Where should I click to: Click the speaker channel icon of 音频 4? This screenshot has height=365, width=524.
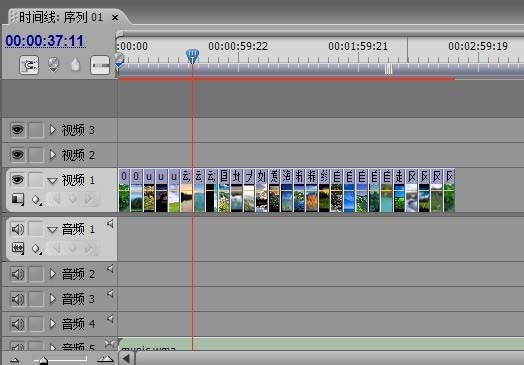pyautogui.click(x=110, y=319)
